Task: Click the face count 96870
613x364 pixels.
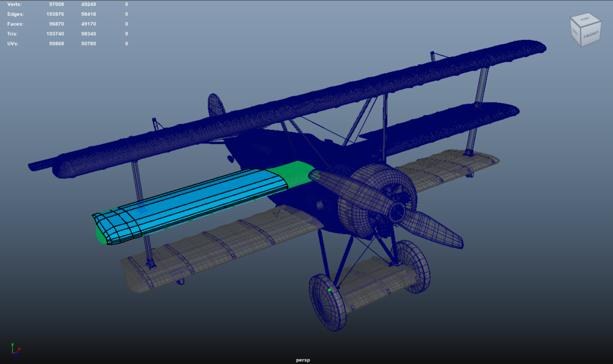Action: (x=56, y=24)
